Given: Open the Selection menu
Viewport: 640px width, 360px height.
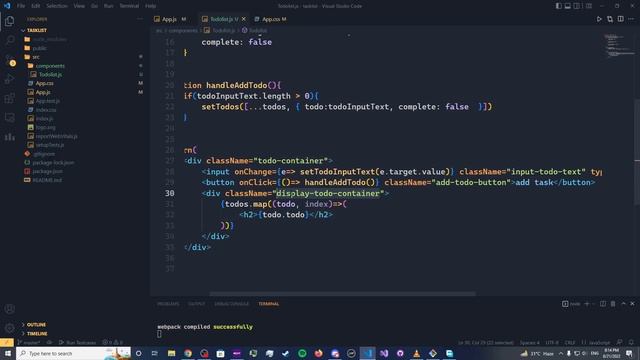Looking at the screenshot, I should coord(57,6).
